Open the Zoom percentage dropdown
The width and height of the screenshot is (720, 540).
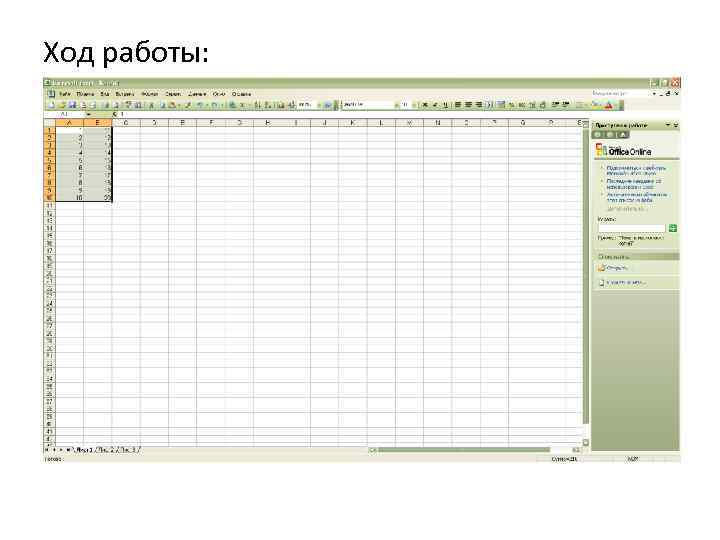click(x=319, y=105)
